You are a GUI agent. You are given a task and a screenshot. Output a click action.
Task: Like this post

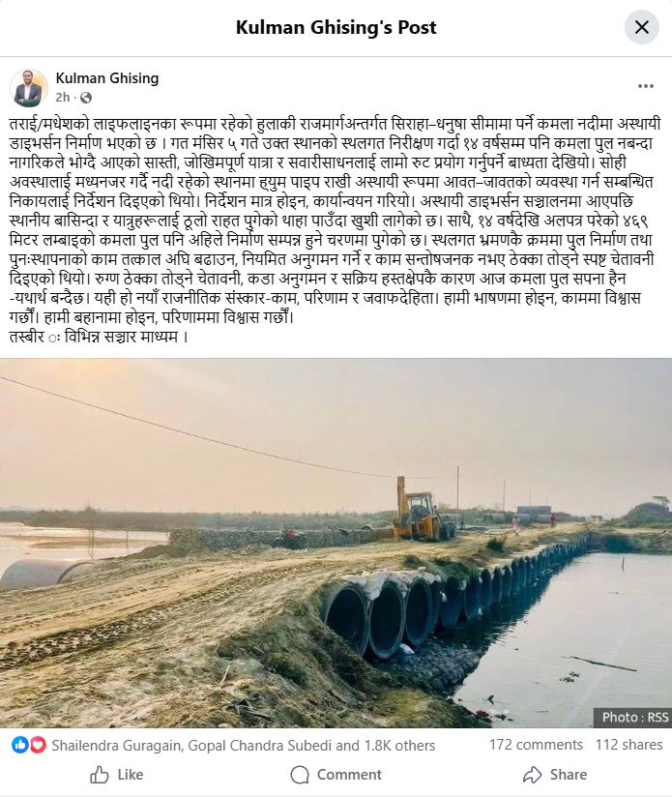pos(117,775)
